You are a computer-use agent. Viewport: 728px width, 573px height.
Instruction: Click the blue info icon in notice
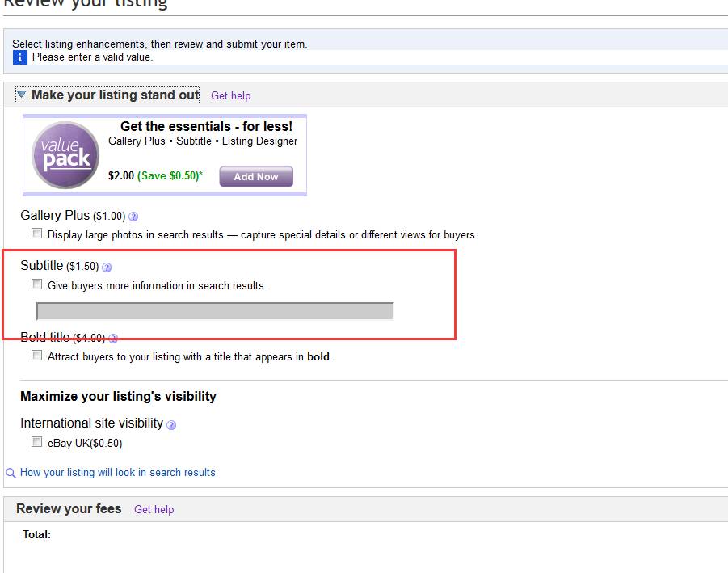tap(20, 57)
